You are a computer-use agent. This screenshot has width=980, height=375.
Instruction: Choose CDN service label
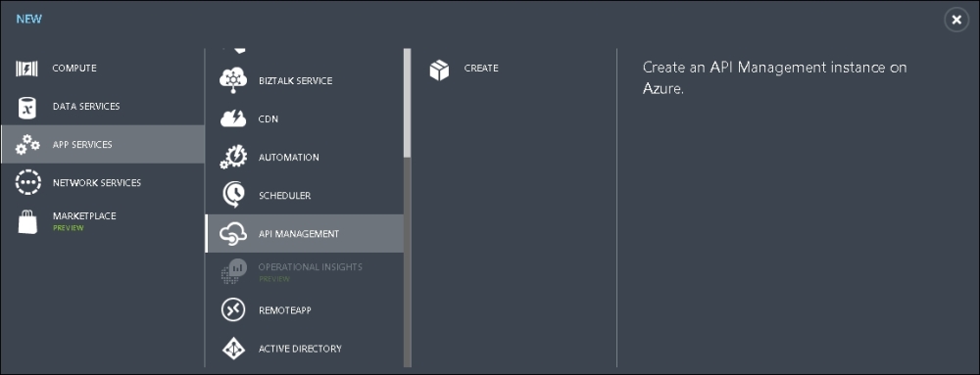point(269,119)
